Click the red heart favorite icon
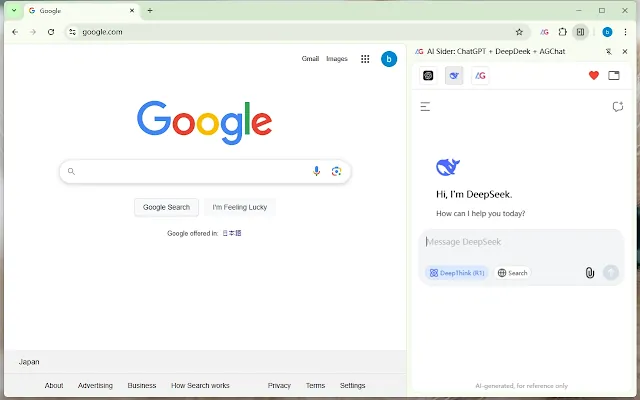 [x=593, y=75]
